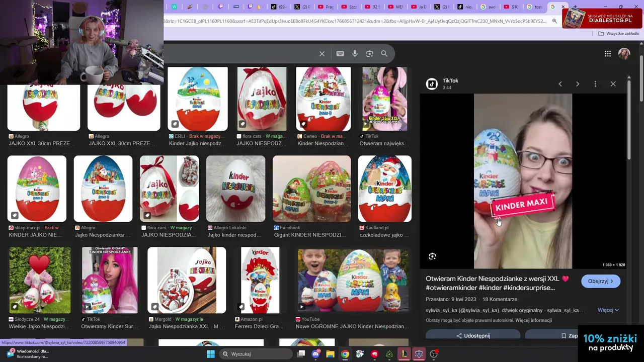Image resolution: width=644 pixels, height=362 pixels.
Task: Open the large Kinder Maxi preview image
Action: coord(523,181)
